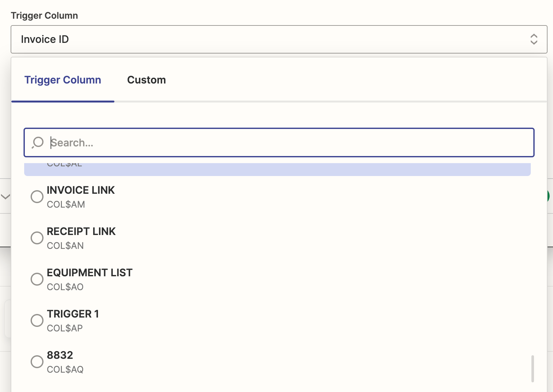Select the 8832 radio option
Image resolution: width=553 pixels, height=392 pixels.
coord(37,361)
